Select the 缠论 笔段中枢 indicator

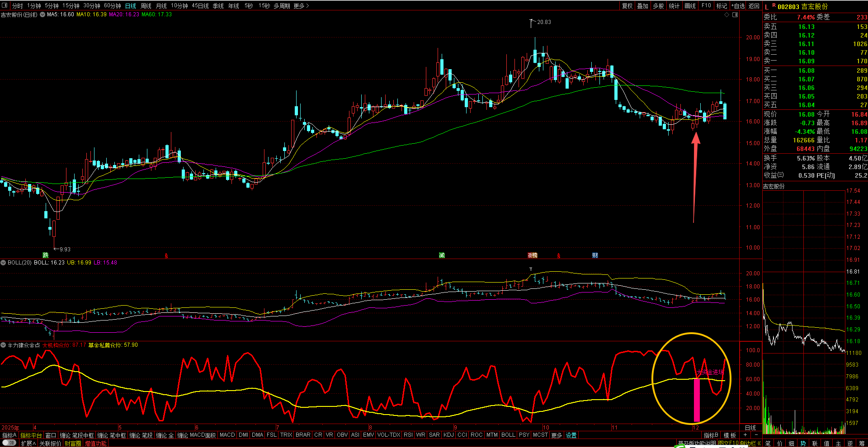click(77, 435)
